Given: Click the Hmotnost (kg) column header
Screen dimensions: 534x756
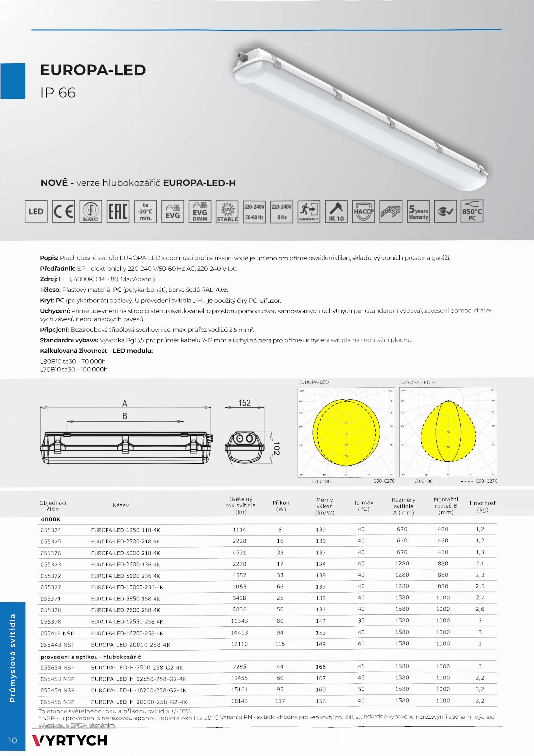Looking at the screenshot, I should pos(483,506).
